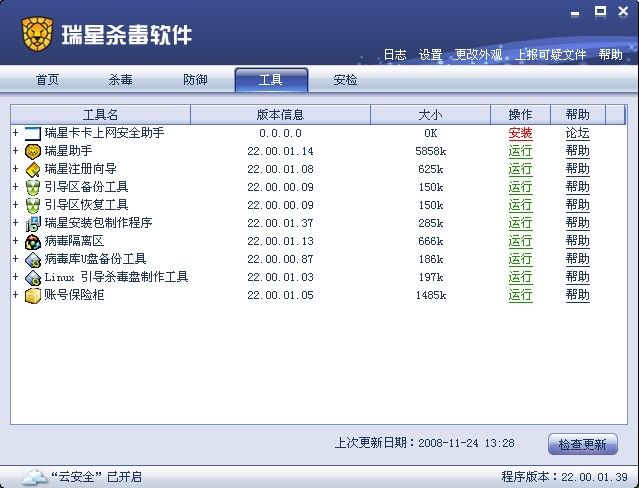Run 病毒隔离区 via 运行 link

[x=520, y=241]
